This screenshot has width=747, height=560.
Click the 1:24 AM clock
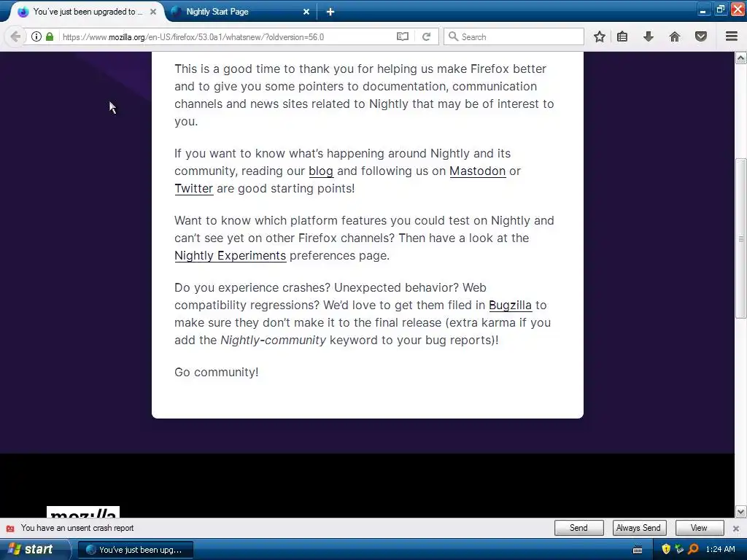click(720, 550)
